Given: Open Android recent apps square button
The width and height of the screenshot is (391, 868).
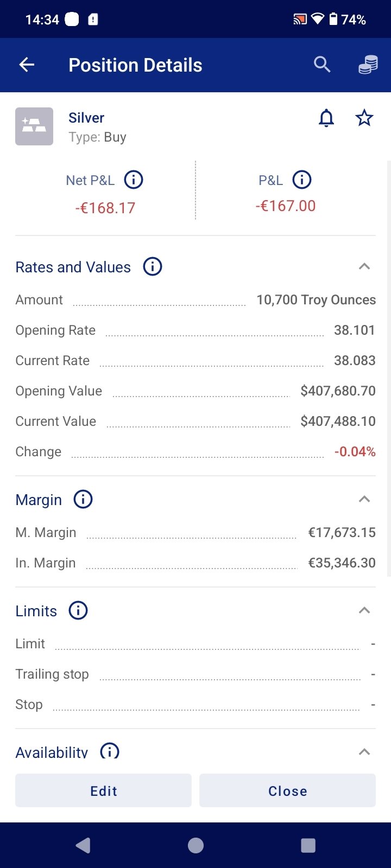Looking at the screenshot, I should tap(308, 845).
